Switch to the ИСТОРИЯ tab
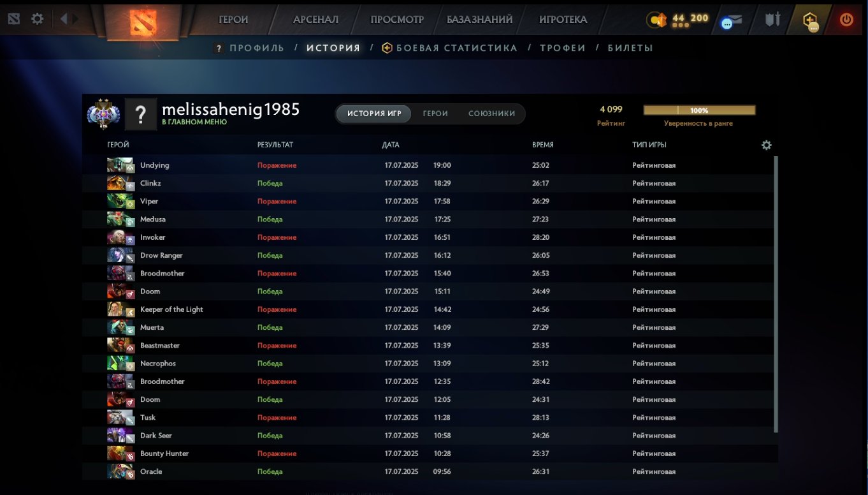Image resolution: width=868 pixels, height=495 pixels. click(x=333, y=48)
